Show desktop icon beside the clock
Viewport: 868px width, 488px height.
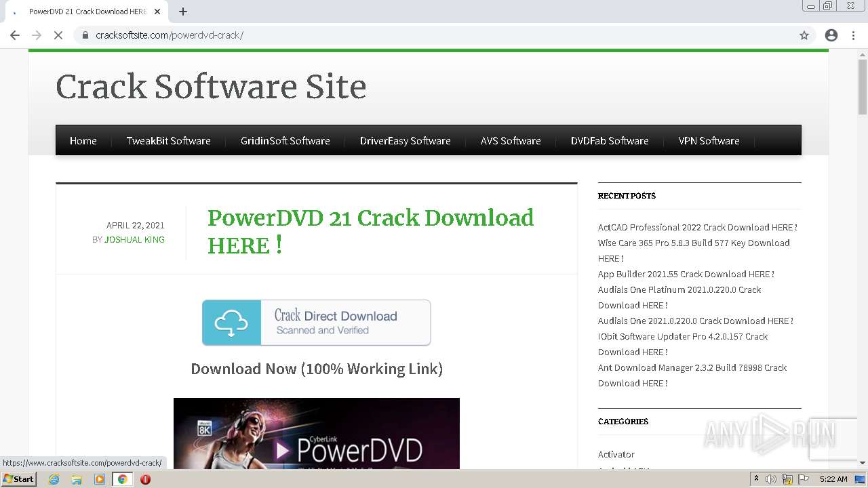click(861, 479)
